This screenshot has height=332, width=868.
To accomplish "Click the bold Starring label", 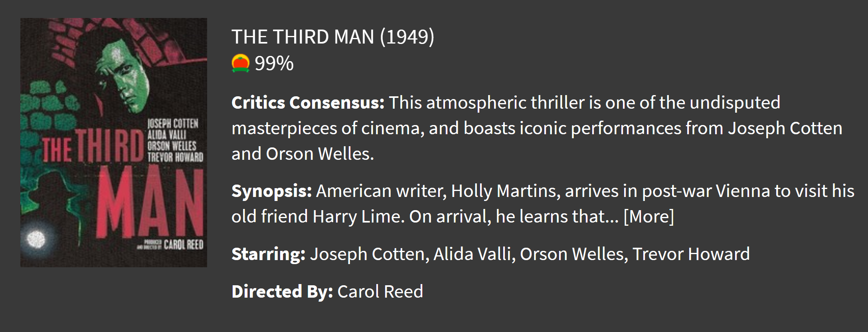I will [x=268, y=254].
